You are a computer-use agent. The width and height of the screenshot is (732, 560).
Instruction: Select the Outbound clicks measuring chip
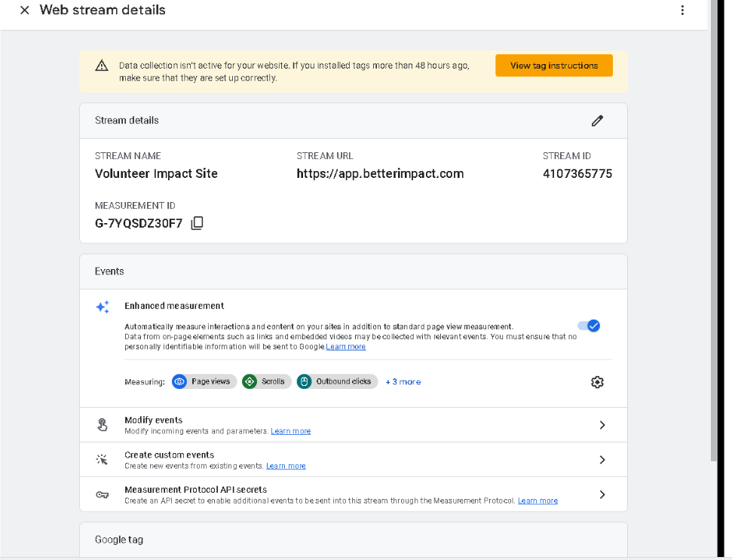(337, 382)
